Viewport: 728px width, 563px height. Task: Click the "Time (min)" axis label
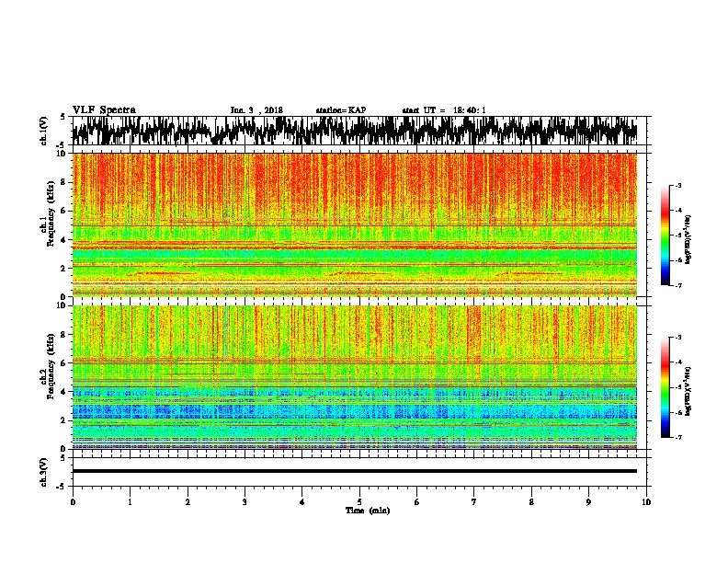click(368, 511)
